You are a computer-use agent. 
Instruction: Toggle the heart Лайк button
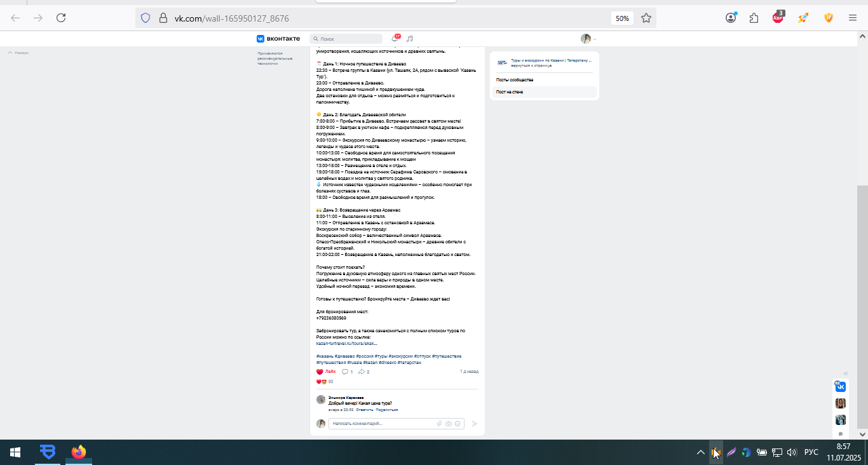point(326,372)
